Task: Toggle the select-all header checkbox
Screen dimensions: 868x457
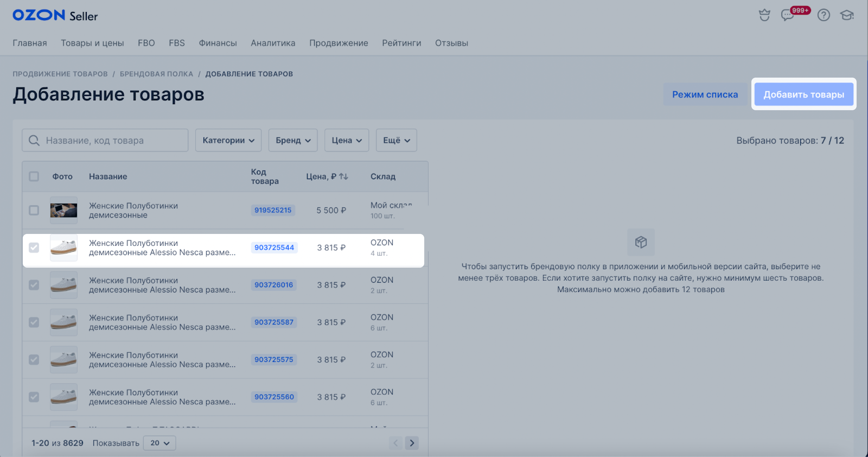Action: pos(34,176)
